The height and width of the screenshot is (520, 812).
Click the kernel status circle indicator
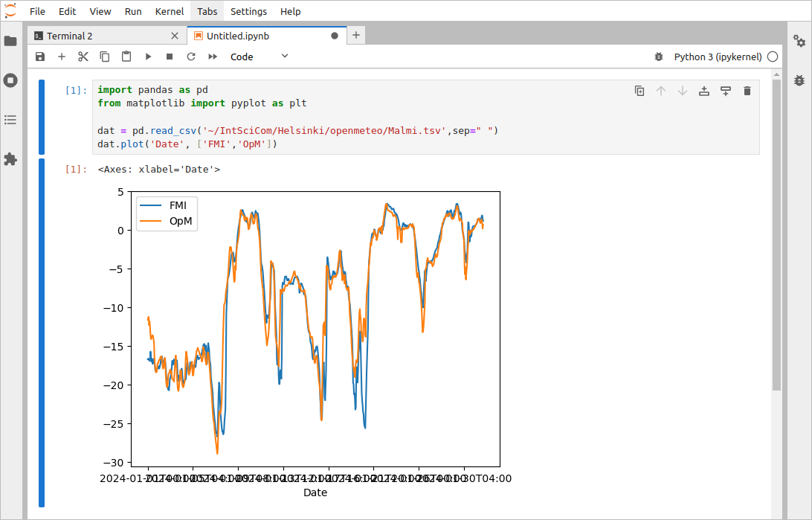click(773, 57)
